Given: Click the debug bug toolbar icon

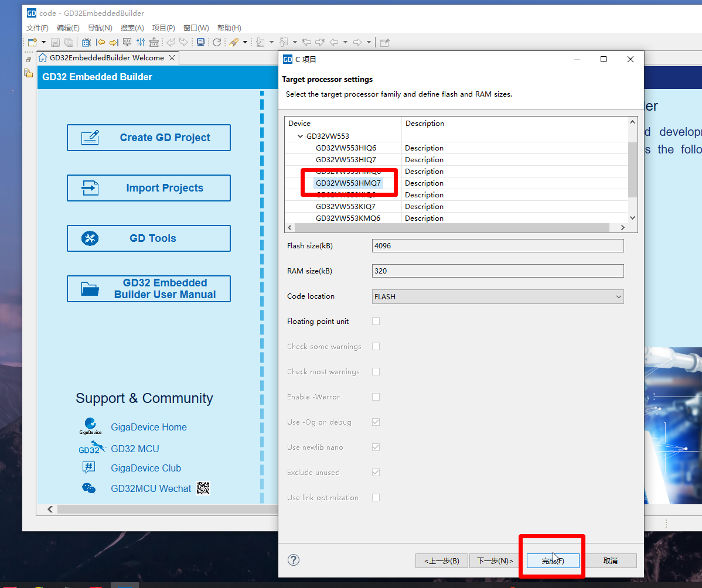Looking at the screenshot, I should click(86, 42).
